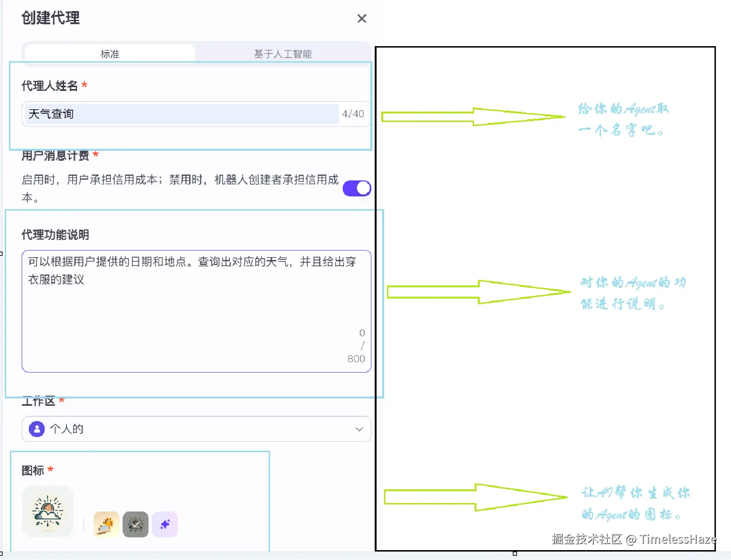Choose the realistic sun-and-cloud icon option
Screen dimensions: 731x560
[105, 524]
